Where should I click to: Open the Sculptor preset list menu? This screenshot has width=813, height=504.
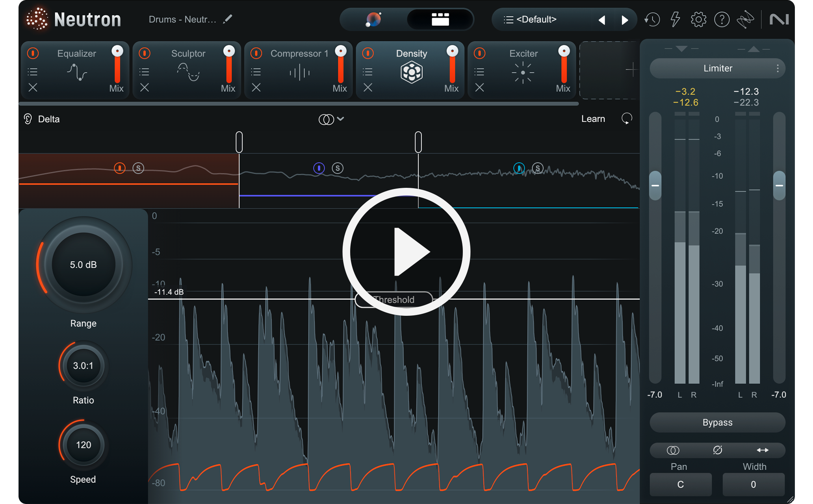(x=145, y=72)
